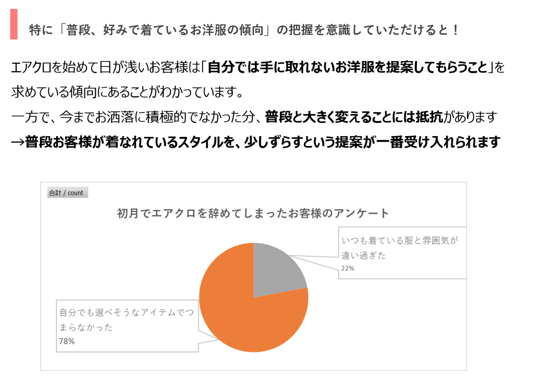The width and height of the screenshot is (534, 392).
Task: Select the gray 22% pie slice
Action: pos(276,270)
